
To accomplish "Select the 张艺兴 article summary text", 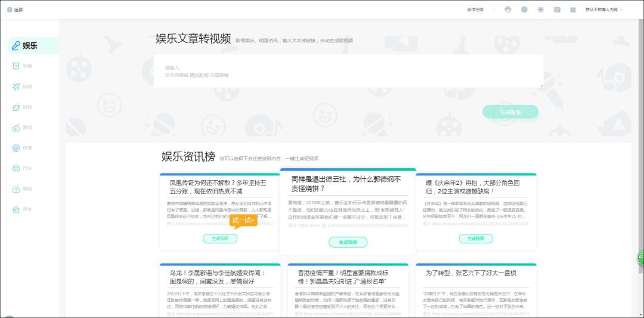I will point(476,300).
